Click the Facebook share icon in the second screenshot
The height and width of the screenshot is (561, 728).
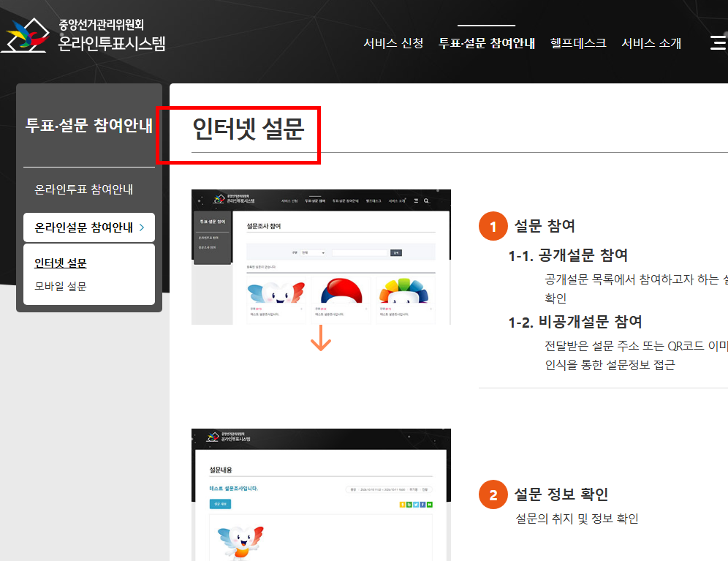tap(422, 504)
